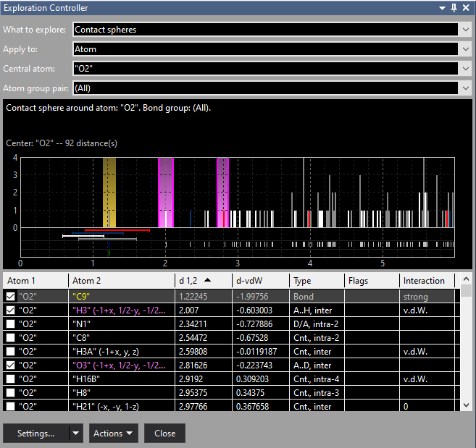Click the Settings split-button arrow
This screenshot has height=448, width=476.
(75, 434)
